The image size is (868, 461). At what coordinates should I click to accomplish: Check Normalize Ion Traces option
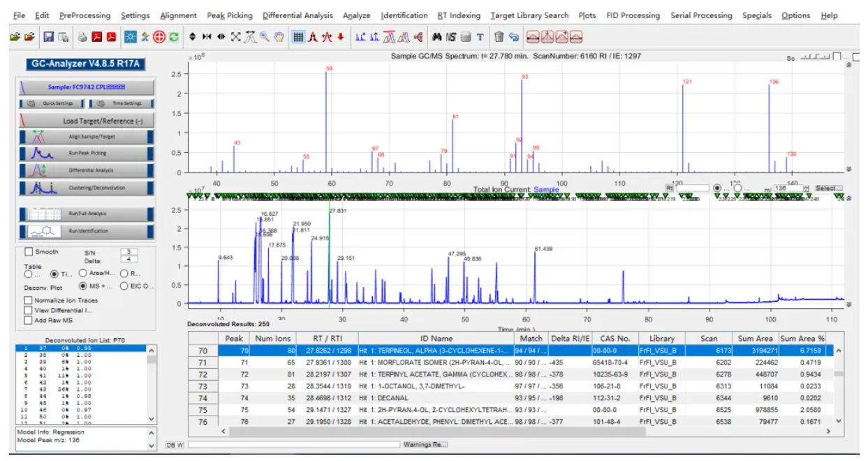point(29,300)
